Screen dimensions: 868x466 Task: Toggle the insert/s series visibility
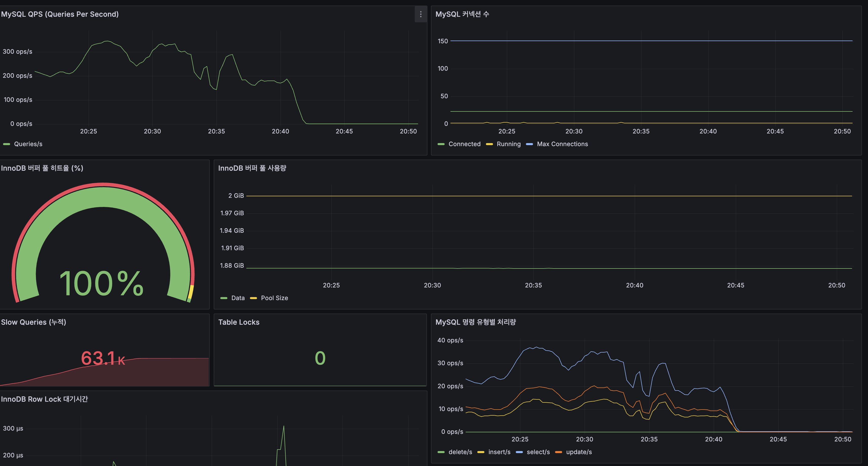coord(500,452)
